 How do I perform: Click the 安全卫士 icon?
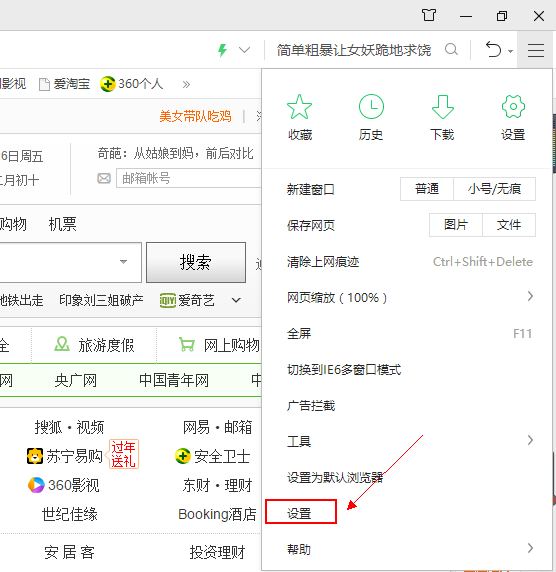(x=183, y=456)
